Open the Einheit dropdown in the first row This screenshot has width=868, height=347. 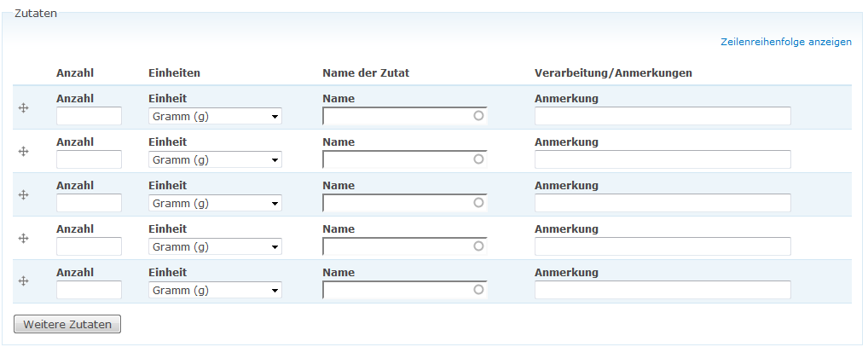click(x=215, y=116)
